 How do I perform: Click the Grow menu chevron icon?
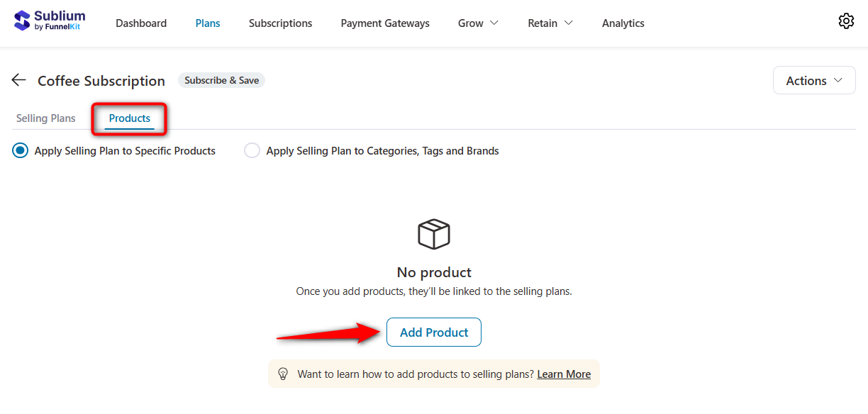(495, 23)
